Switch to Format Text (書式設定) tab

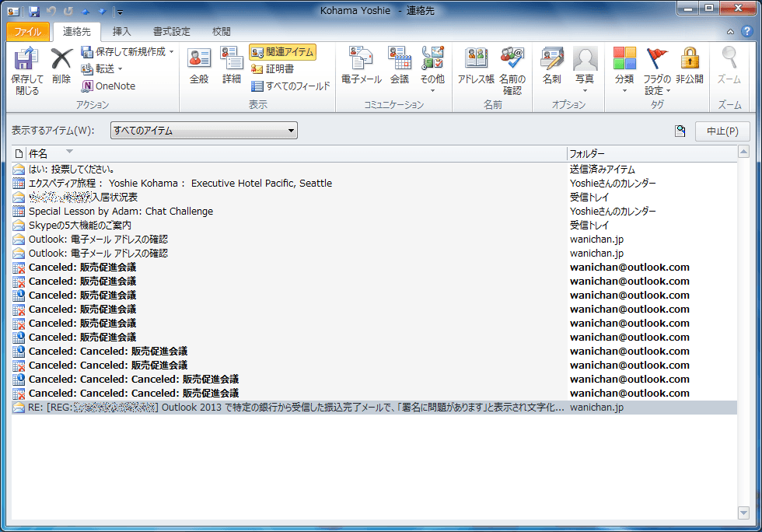172,32
